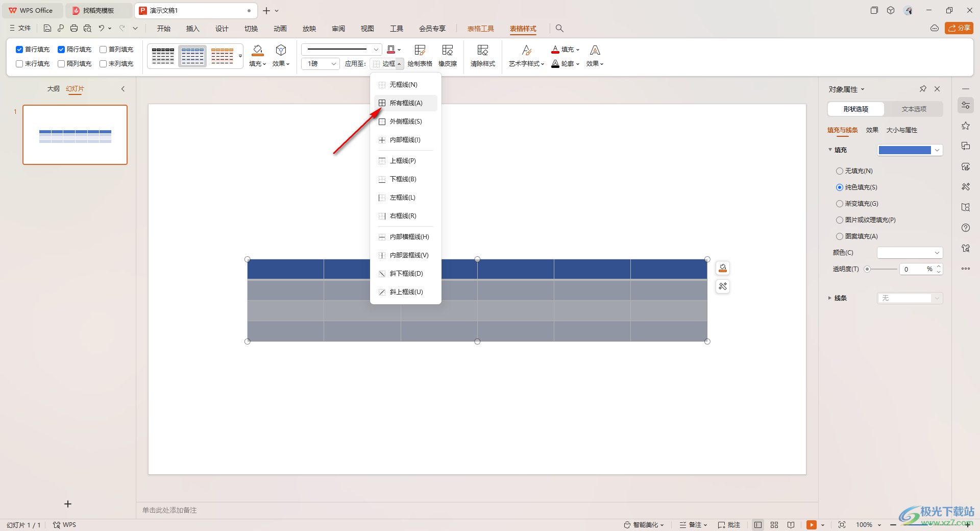Open the search magnifier in ribbon
Screen dimensions: 980x531
tap(559, 29)
